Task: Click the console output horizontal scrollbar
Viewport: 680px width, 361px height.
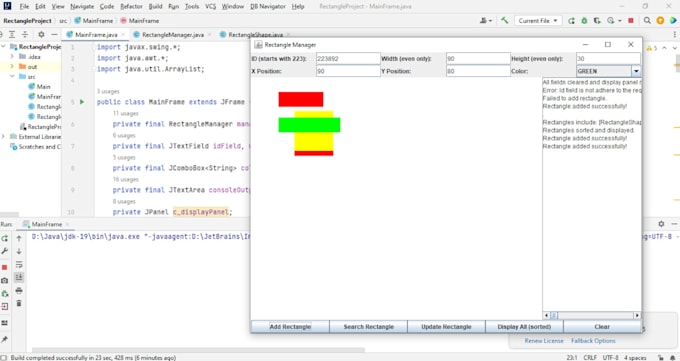Action: pyautogui.click(x=592, y=315)
